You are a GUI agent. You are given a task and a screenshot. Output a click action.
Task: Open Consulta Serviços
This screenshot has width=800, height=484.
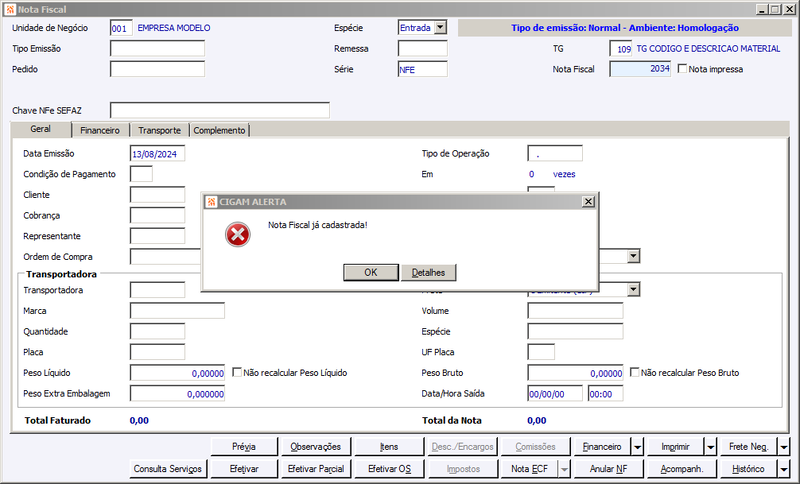tap(168, 469)
